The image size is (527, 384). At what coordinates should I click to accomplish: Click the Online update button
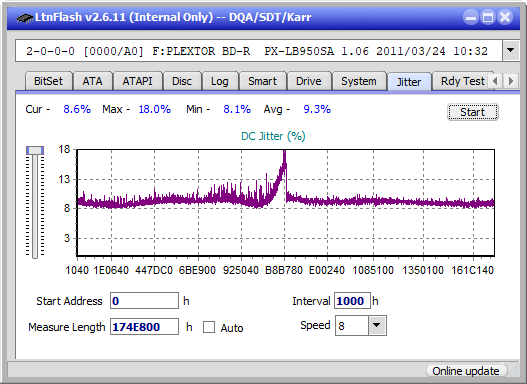(466, 371)
